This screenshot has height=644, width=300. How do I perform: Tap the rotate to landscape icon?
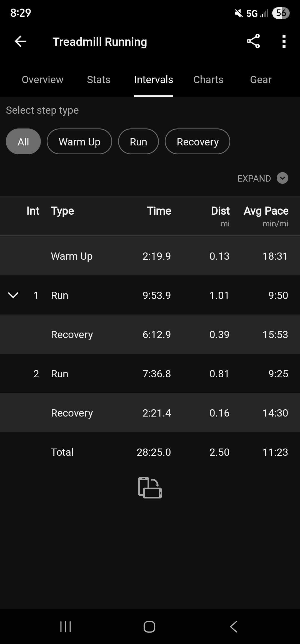click(150, 488)
